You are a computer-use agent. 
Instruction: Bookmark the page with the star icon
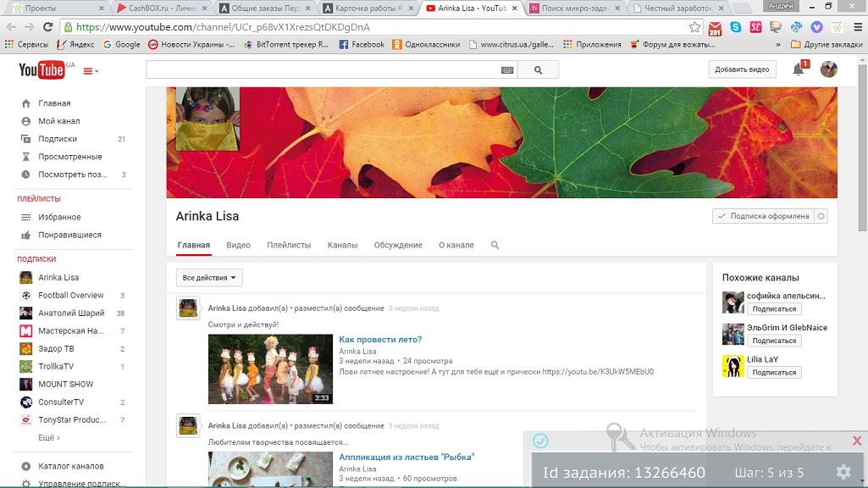(x=694, y=27)
